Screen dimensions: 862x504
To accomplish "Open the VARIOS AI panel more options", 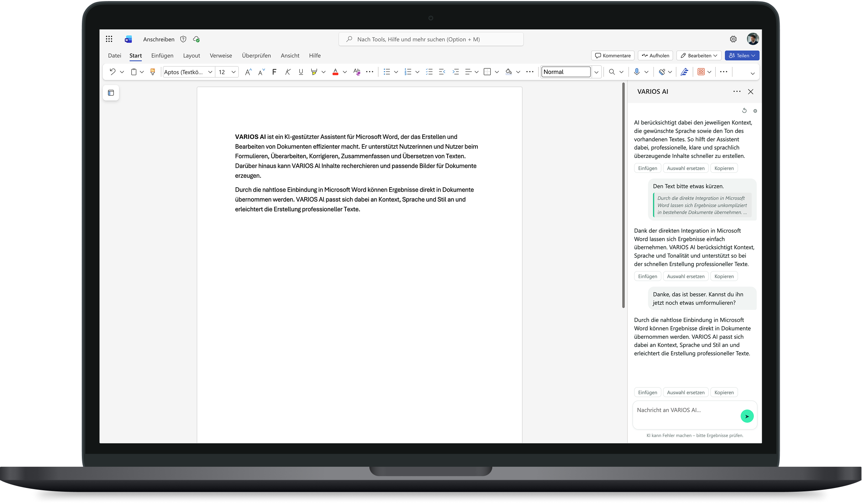I will [737, 92].
